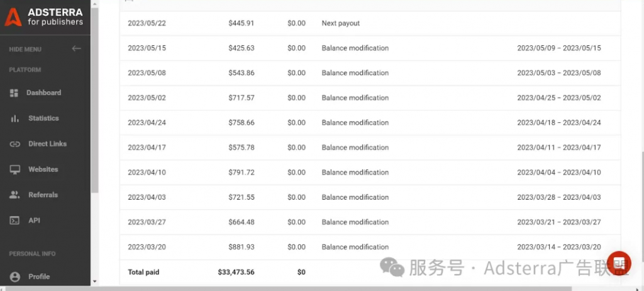Click the $664.48 amount
Image resolution: width=644 pixels, height=291 pixels.
pyautogui.click(x=241, y=222)
